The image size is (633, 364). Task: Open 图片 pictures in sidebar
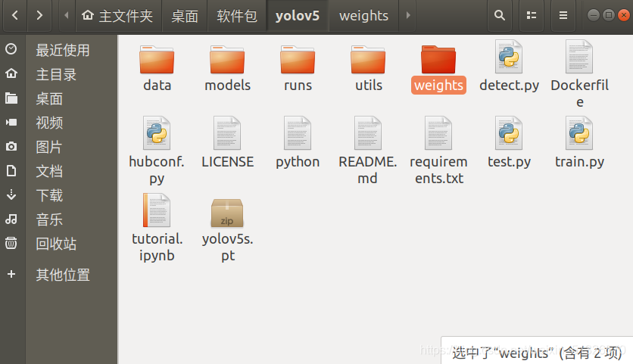[x=49, y=147]
